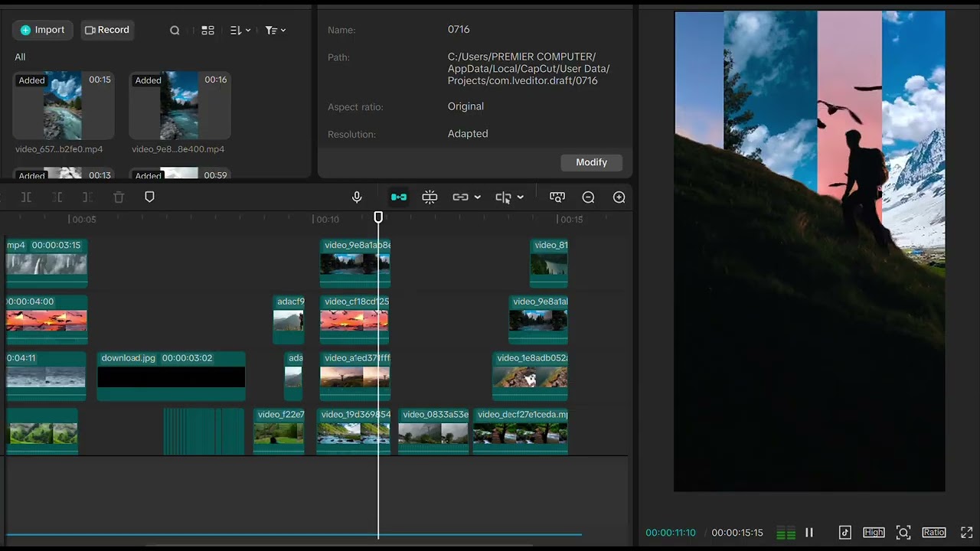Click the Resolution value Adapted
Screen dimensions: 980x551
[x=468, y=133]
